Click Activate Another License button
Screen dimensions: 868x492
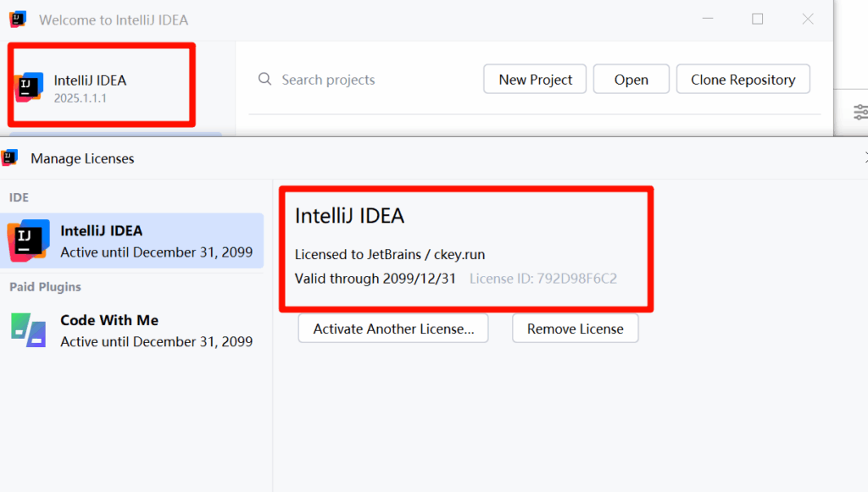[x=393, y=329]
